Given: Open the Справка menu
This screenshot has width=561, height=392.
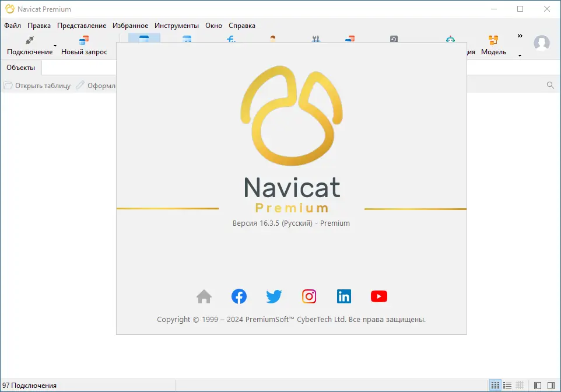Looking at the screenshot, I should pos(242,26).
